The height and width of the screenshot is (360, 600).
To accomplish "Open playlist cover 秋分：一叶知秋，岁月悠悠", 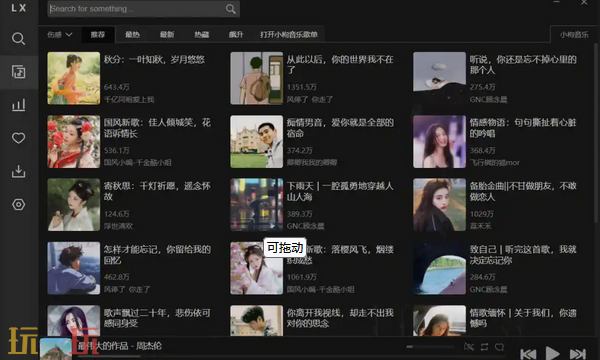I will click(73, 78).
